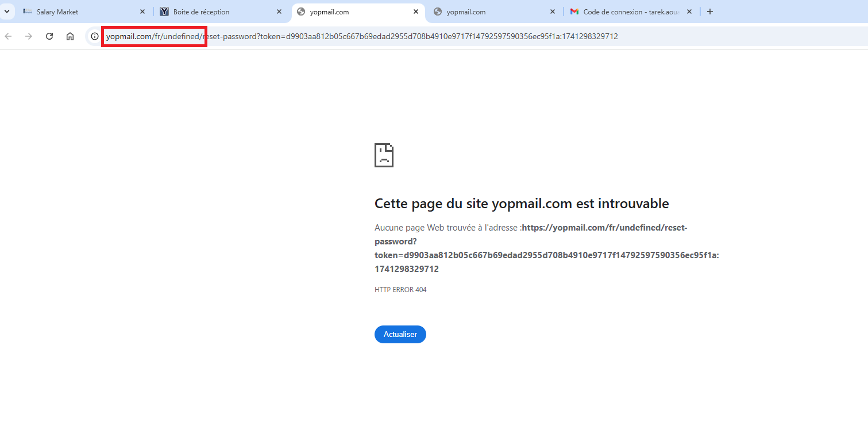Expand the tab search dropdown chevron
Viewport: 868px width, 433px height.
tap(7, 12)
